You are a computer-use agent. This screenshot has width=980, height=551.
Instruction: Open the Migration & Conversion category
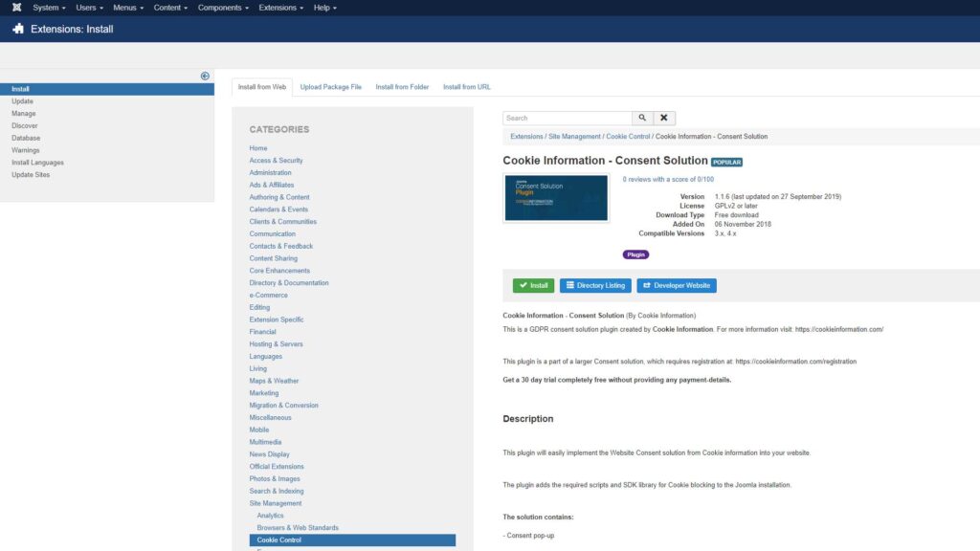tap(283, 406)
